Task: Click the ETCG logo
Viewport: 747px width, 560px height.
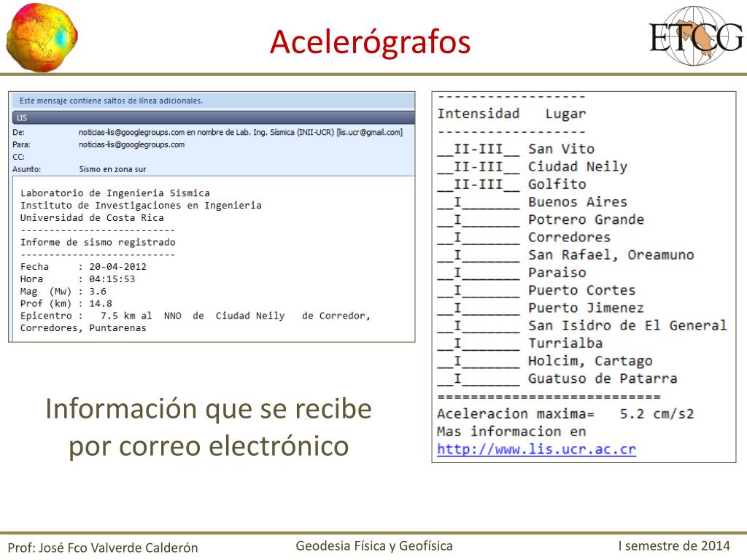Action: [696, 36]
